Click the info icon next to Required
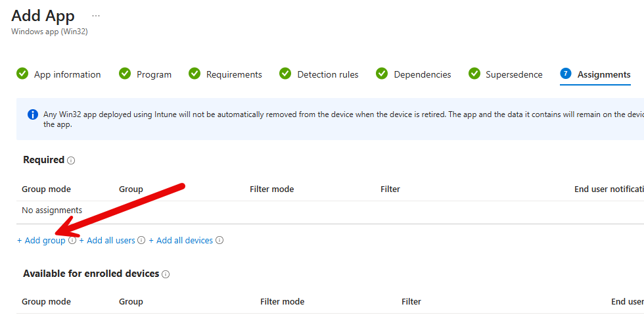 pos(71,160)
